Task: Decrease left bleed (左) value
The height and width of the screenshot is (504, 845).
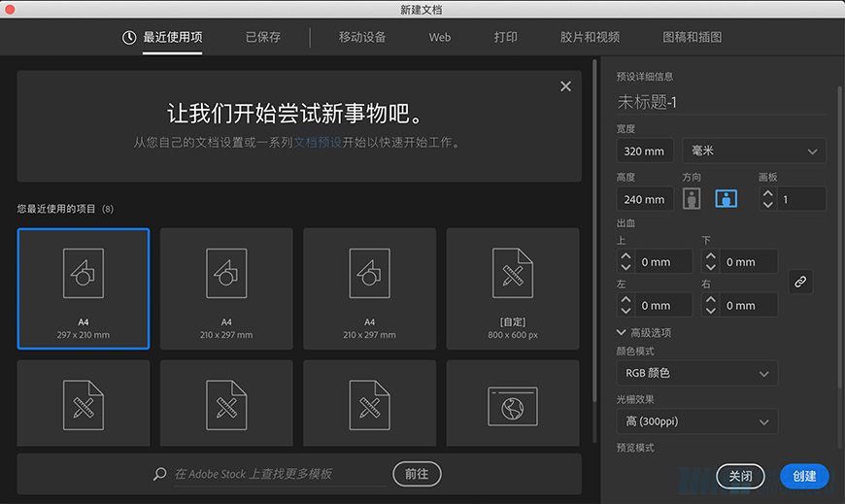Action: [625, 311]
